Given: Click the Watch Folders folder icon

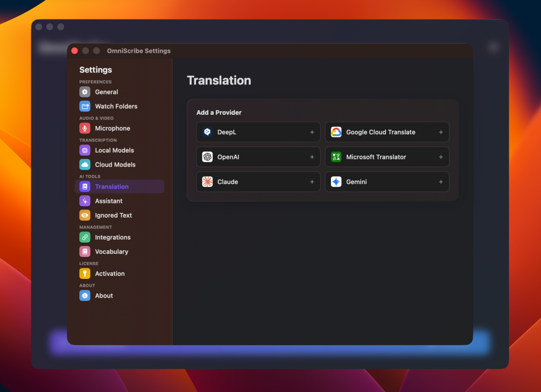Looking at the screenshot, I should 85,106.
